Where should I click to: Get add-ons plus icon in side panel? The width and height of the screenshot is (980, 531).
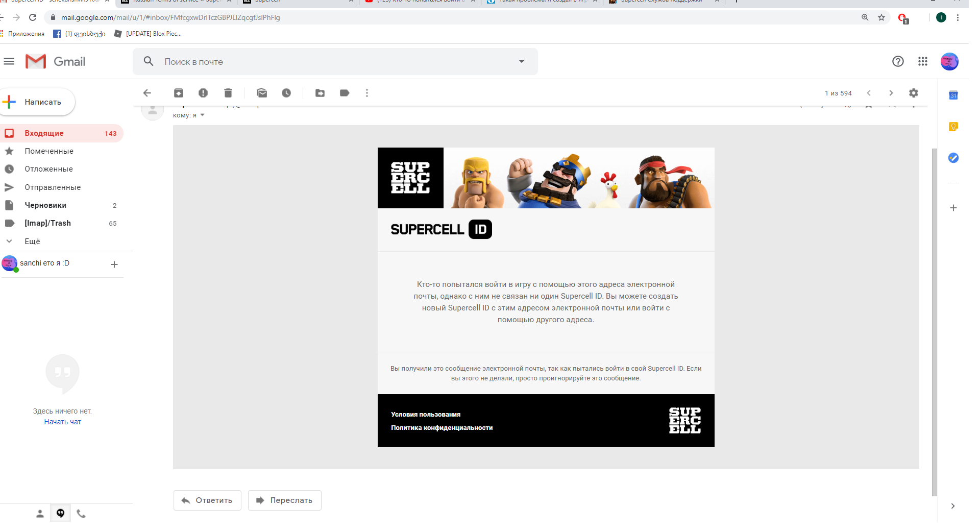953,208
